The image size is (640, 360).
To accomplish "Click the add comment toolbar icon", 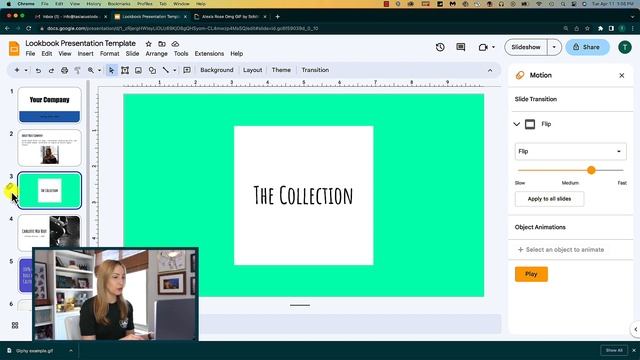I will click(x=187, y=70).
